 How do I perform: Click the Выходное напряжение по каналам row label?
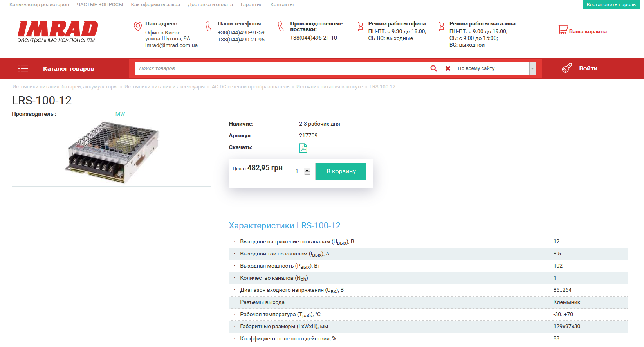point(297,242)
